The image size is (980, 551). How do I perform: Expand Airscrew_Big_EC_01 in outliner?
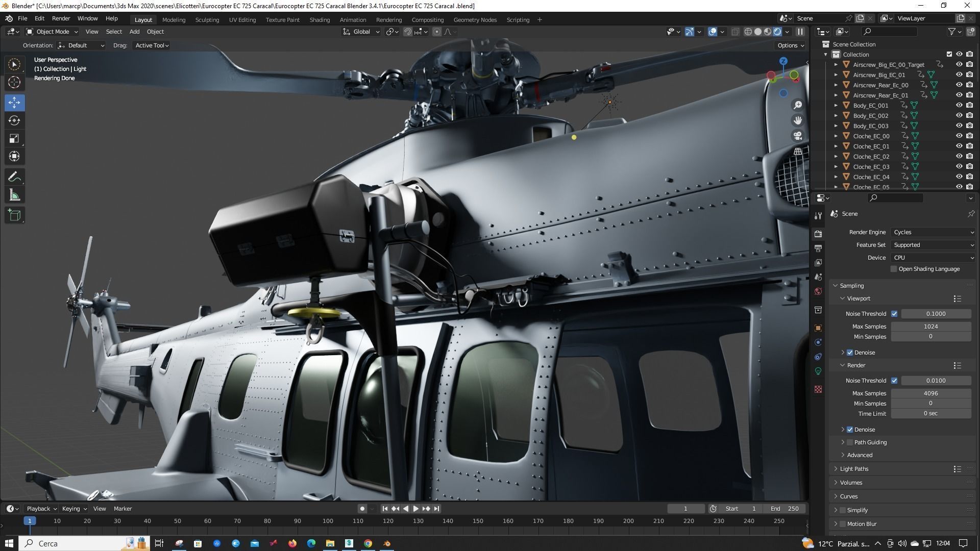tap(836, 75)
